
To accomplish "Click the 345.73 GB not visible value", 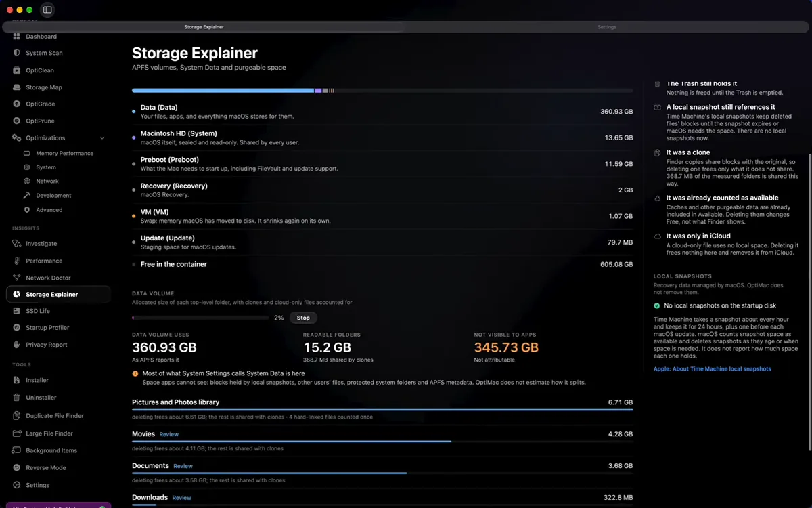I will pos(506,347).
